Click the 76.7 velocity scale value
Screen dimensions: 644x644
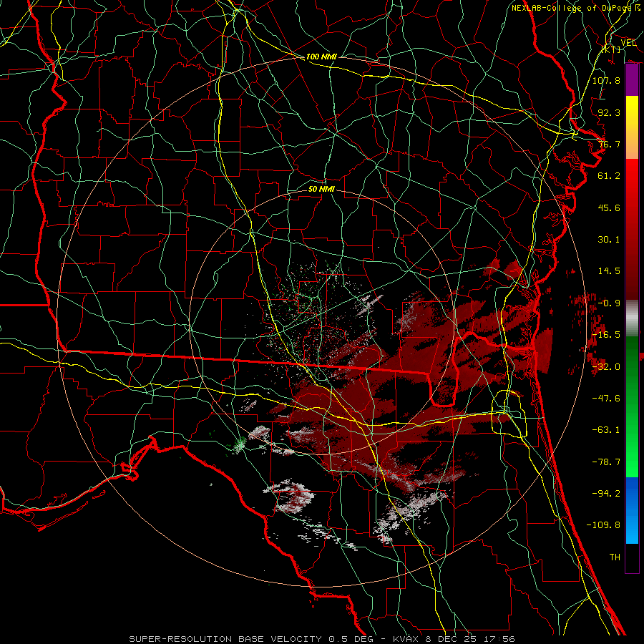tap(609, 144)
